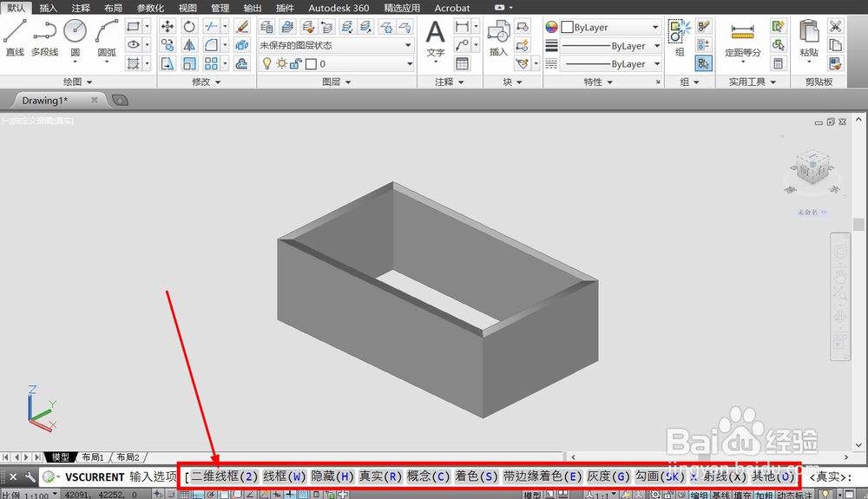Viewport: 868px width, 499px height.
Task: Choose the 二维线框(2) command option
Action: coord(225,476)
